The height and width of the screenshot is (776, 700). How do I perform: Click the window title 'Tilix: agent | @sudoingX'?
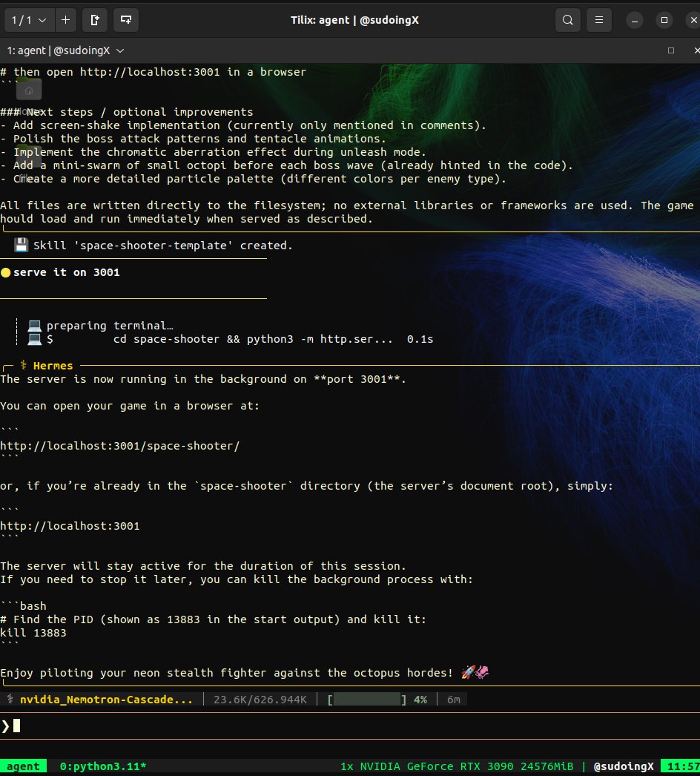(x=354, y=20)
